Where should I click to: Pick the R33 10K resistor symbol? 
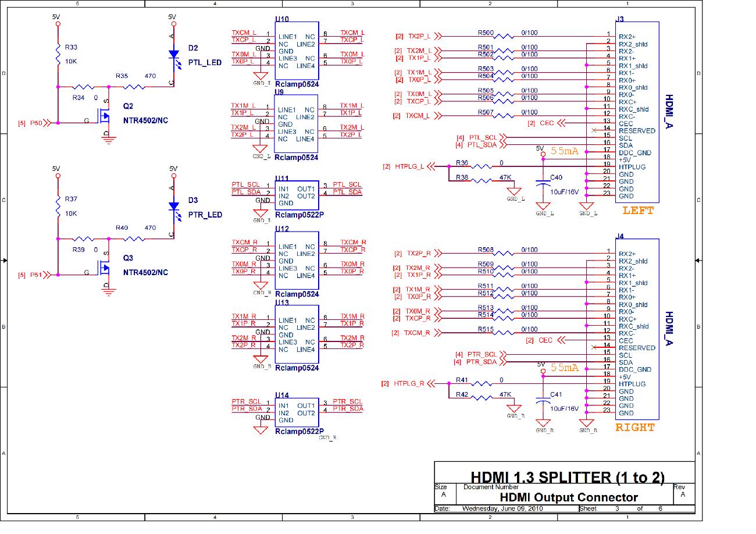tap(58, 54)
